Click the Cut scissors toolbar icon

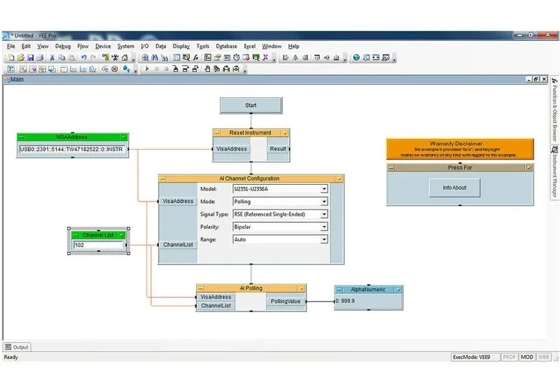52,57
